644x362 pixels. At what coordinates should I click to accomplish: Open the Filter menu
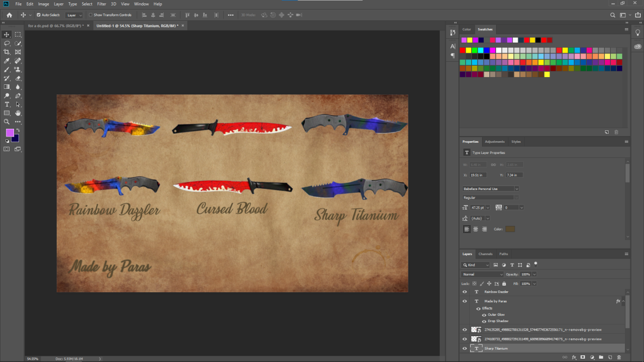(101, 4)
